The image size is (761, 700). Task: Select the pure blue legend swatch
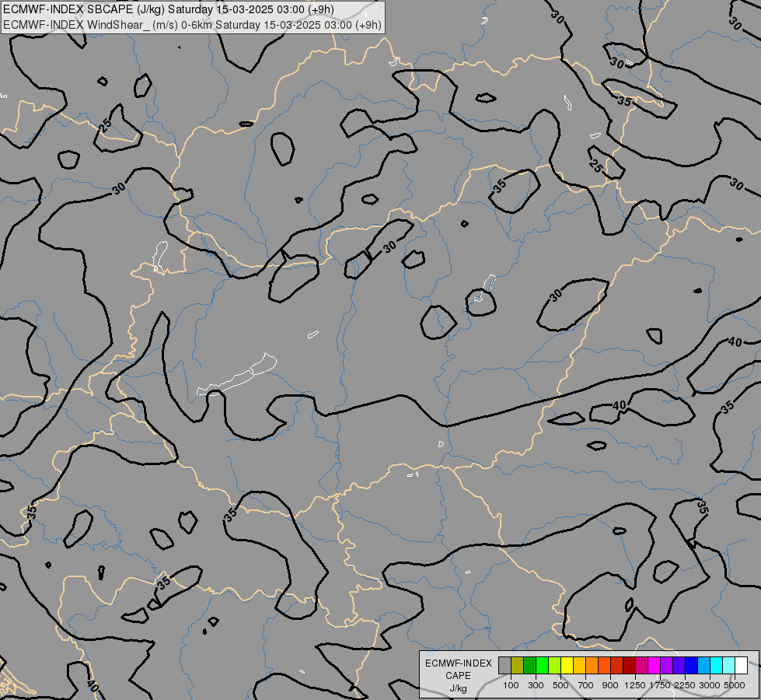[691, 665]
